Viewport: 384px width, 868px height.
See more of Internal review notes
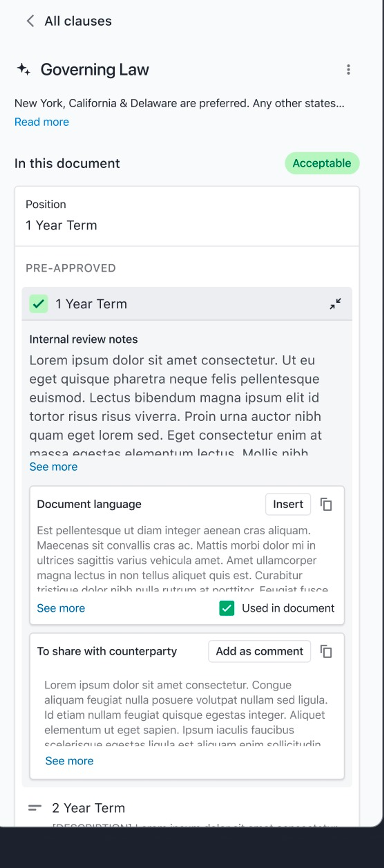coord(53,467)
